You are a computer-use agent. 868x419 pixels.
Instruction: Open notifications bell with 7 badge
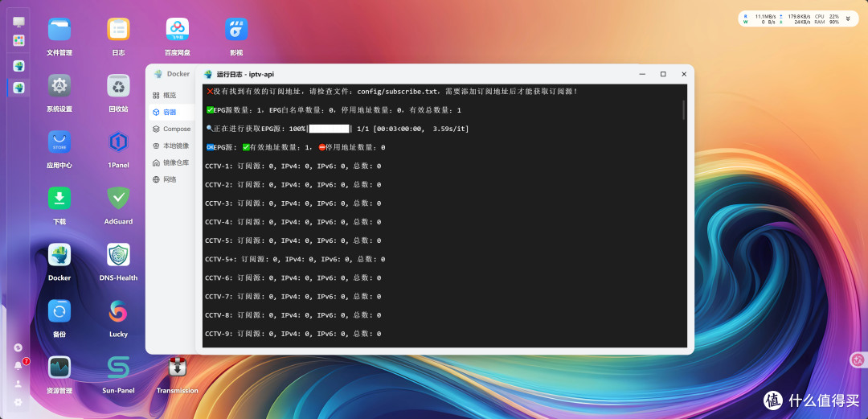click(18, 365)
